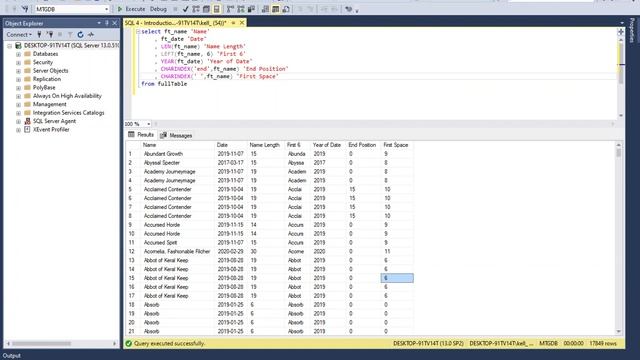Screen dimensions: 640x360
Task: Click the Object Explorer filter funnel icon
Action: [70, 35]
